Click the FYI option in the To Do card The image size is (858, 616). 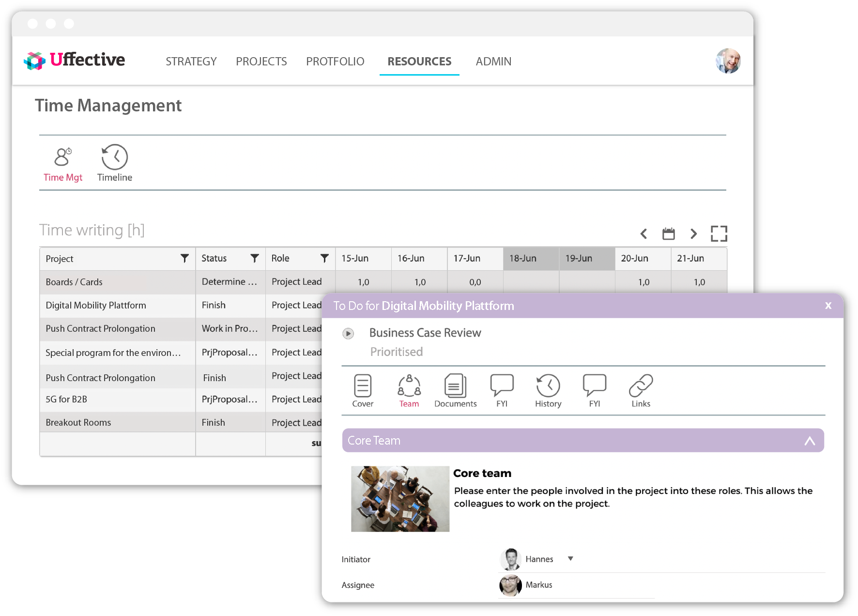coord(502,390)
